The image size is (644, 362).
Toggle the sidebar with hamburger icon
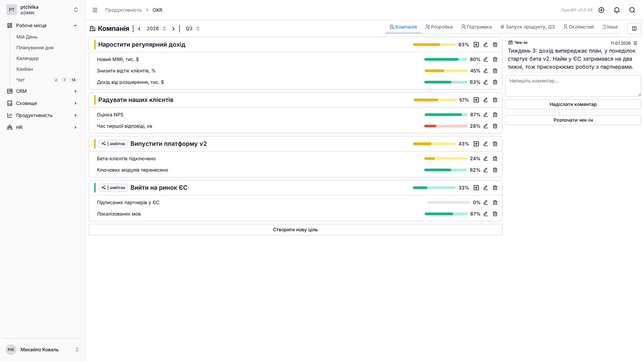(95, 10)
